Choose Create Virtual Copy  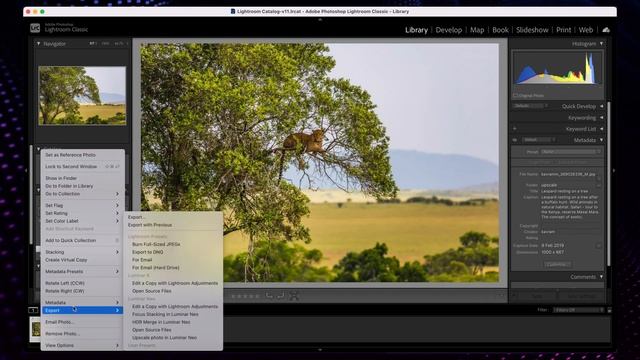point(82,260)
